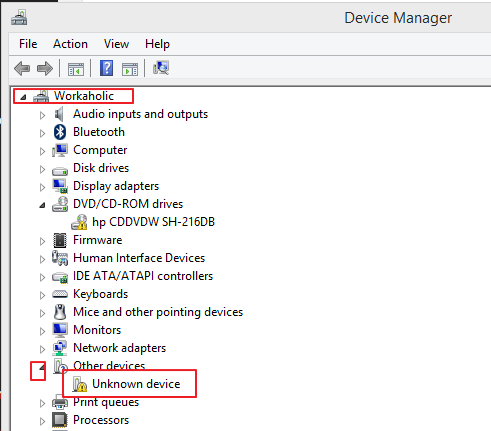
Task: Collapse the Other devices node
Action: (x=42, y=367)
